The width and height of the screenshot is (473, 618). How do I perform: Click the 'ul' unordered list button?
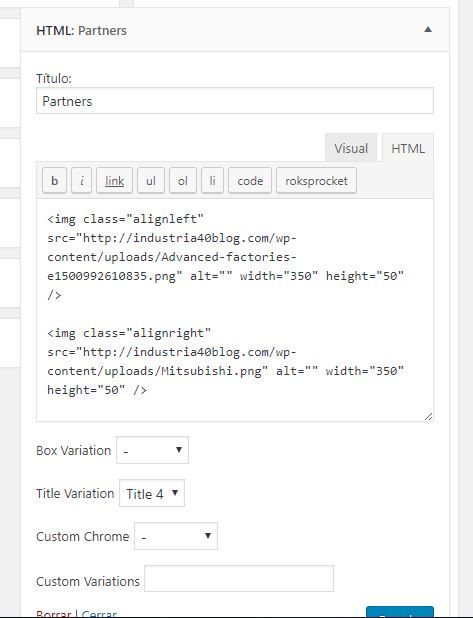tap(151, 181)
